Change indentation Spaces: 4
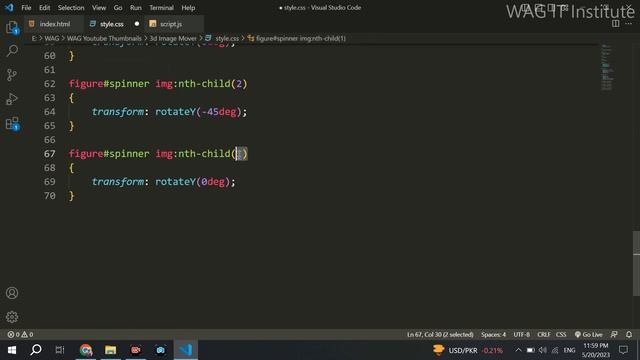The image size is (640, 360). click(x=493, y=334)
